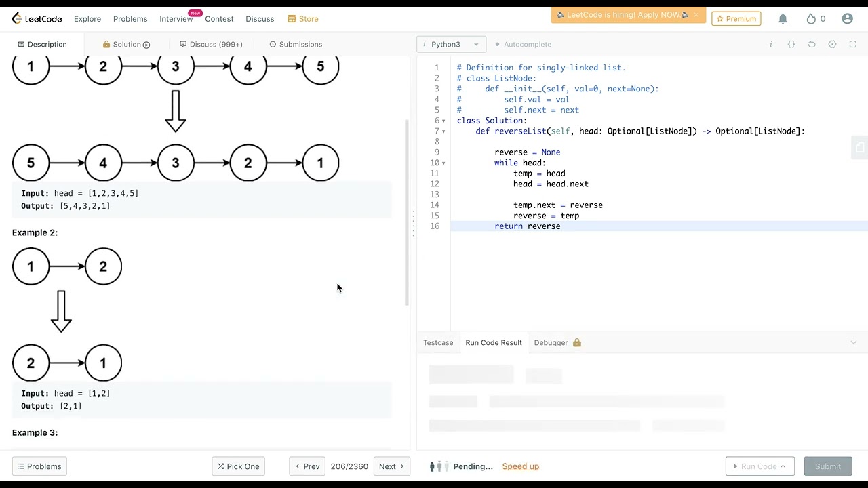Click the streak flame icon
This screenshot has width=868, height=488.
(811, 19)
